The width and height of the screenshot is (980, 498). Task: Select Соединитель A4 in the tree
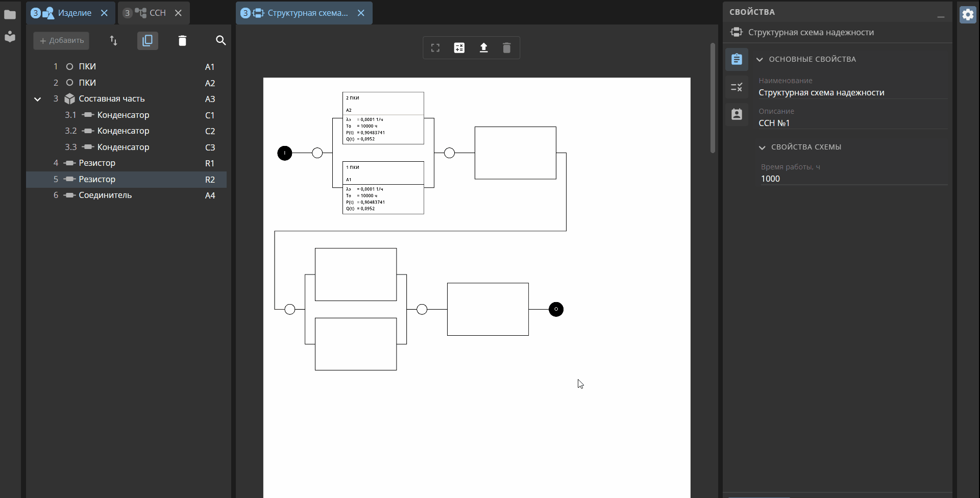[126, 195]
